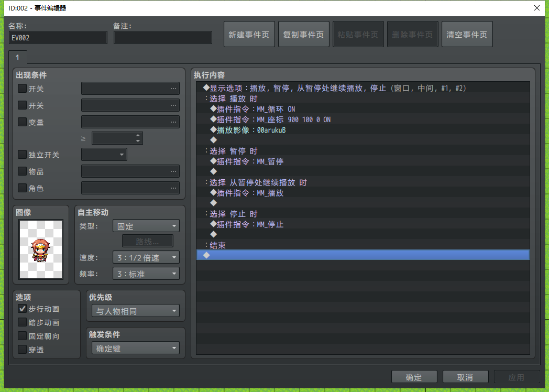Select the 播放影像：00arukuB line
Screen dimensions: 549x392
click(x=363, y=130)
